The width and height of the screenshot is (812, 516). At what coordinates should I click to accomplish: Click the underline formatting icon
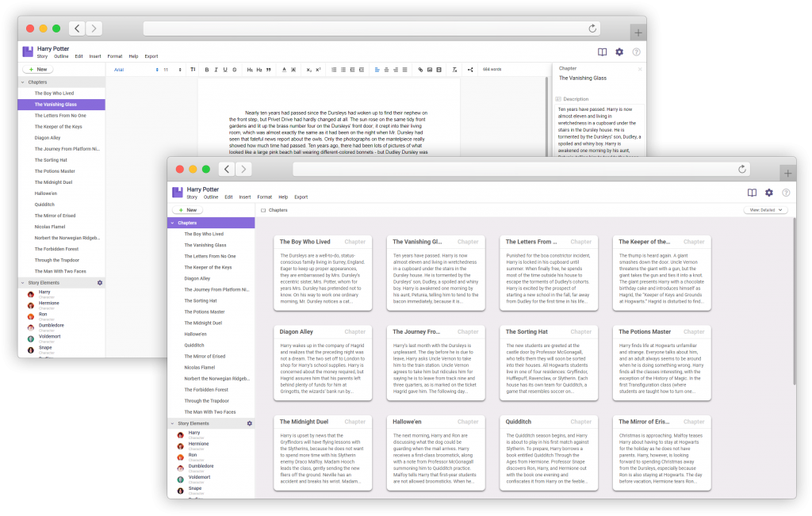224,70
